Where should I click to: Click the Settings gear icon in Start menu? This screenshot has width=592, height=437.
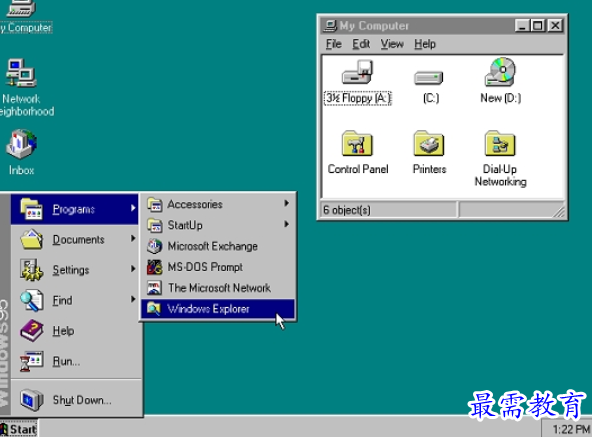[32, 270]
